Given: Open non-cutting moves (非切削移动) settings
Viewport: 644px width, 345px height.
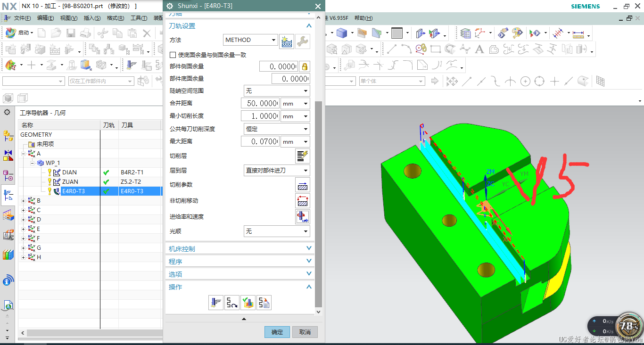Looking at the screenshot, I should click(x=302, y=201).
